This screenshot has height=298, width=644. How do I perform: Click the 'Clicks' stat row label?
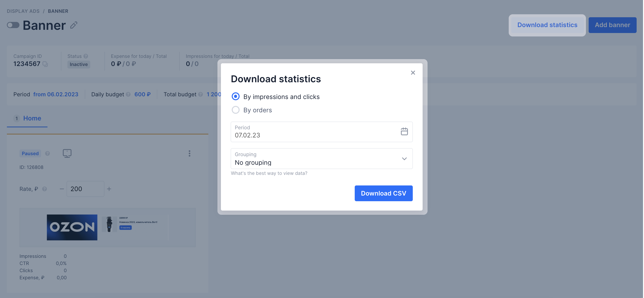coord(26,270)
